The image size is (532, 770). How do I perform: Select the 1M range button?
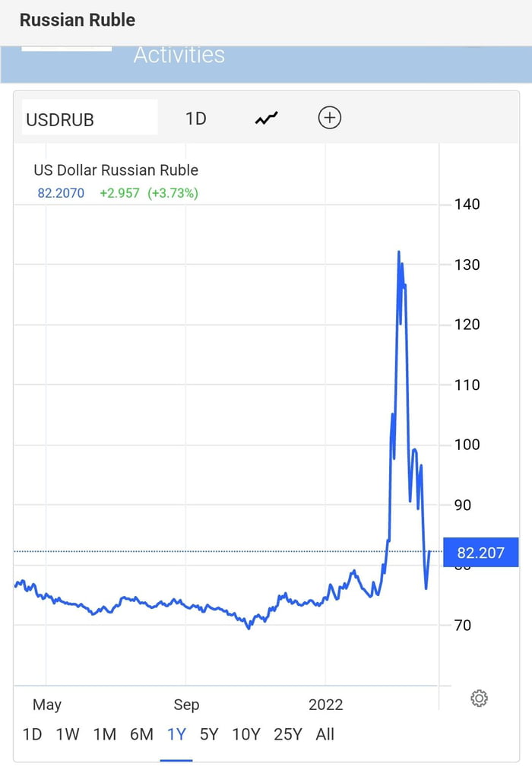tap(105, 734)
